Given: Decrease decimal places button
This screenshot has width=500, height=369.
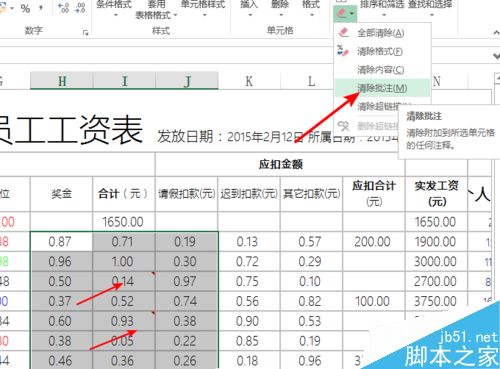Looking at the screenshot, I should (x=80, y=8).
